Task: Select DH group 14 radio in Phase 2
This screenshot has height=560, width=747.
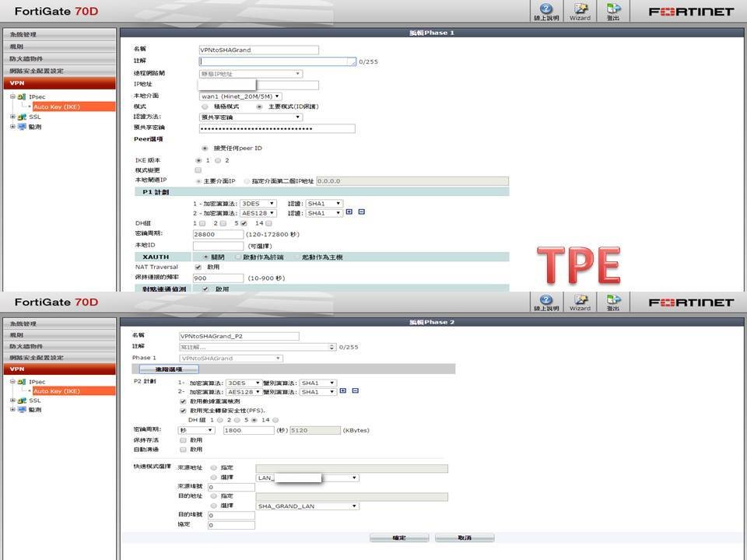Action: point(275,420)
